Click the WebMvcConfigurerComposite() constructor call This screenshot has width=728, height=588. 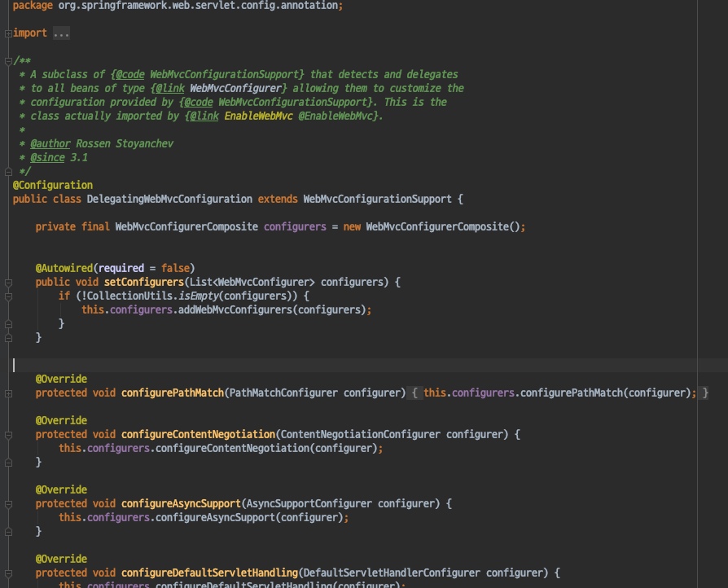pos(443,226)
